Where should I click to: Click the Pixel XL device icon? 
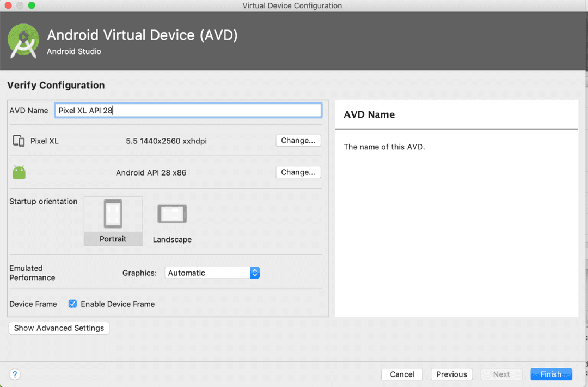(19, 141)
